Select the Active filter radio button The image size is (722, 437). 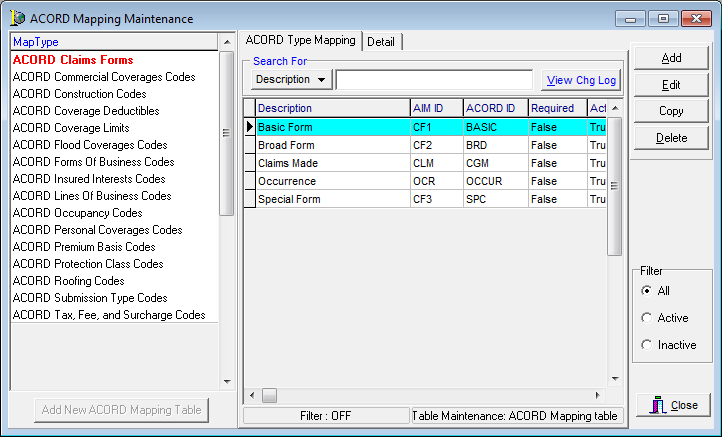click(646, 318)
